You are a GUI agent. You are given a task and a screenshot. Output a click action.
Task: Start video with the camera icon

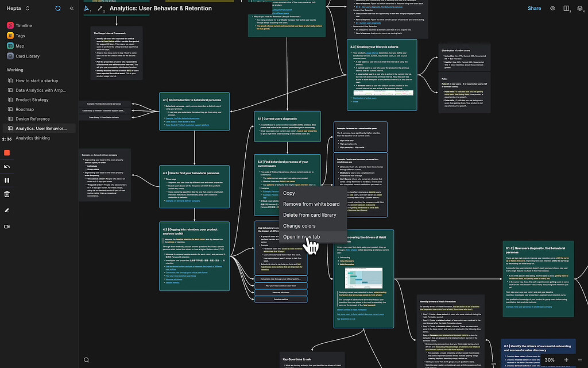(6, 226)
